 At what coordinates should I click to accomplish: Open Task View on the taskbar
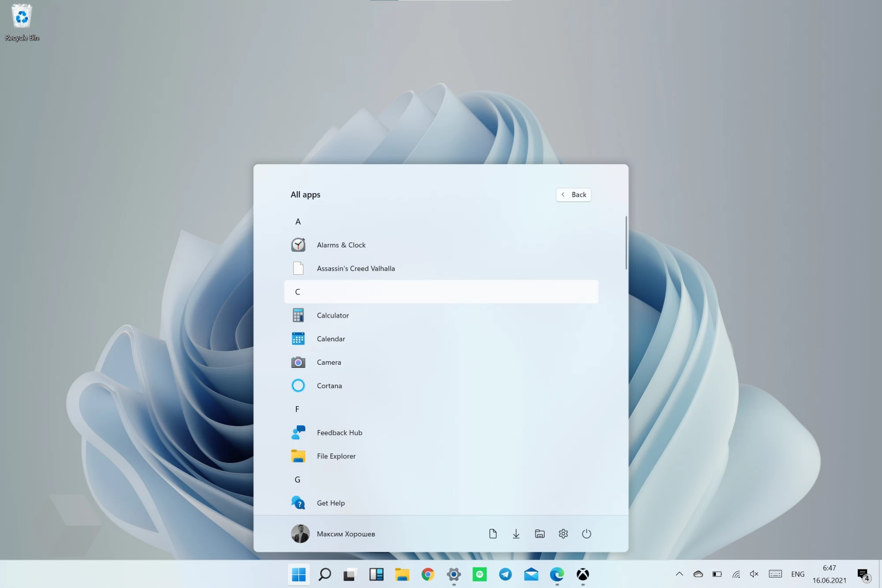coord(350,574)
